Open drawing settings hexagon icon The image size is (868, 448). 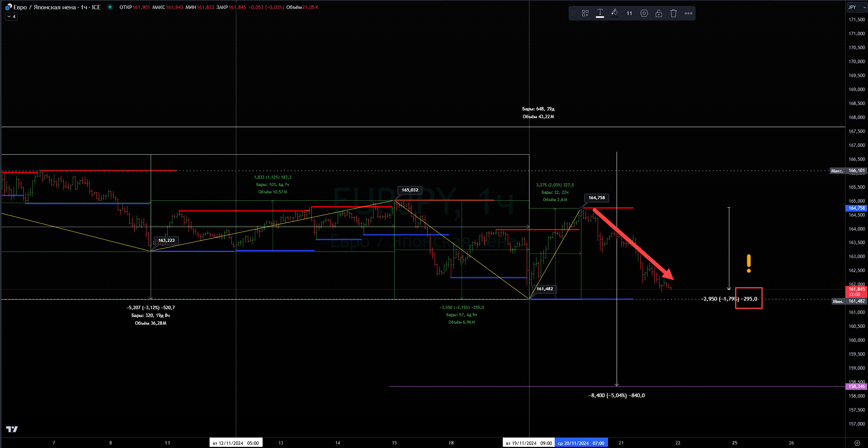click(644, 13)
